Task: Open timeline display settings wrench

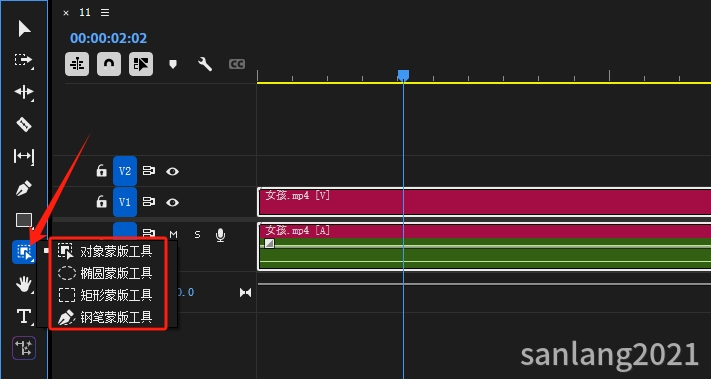Action: tap(205, 64)
